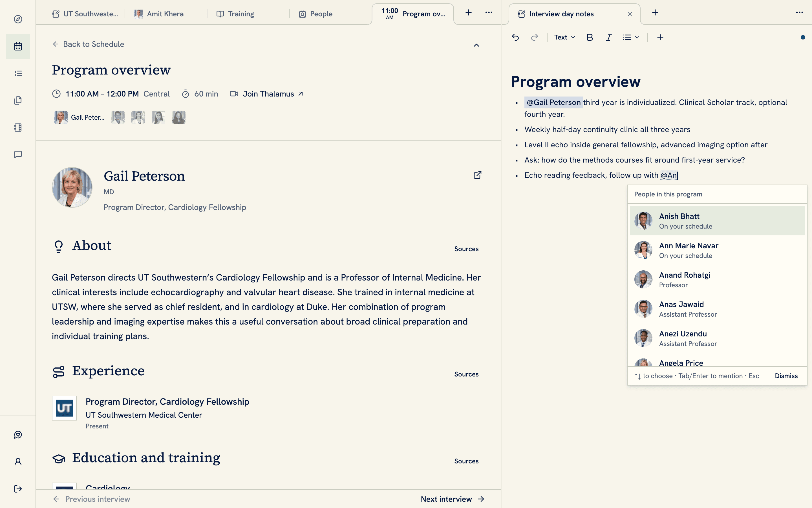This screenshot has width=812, height=508.
Task: Choose Anas Jawaid in mention list
Action: pos(717,309)
